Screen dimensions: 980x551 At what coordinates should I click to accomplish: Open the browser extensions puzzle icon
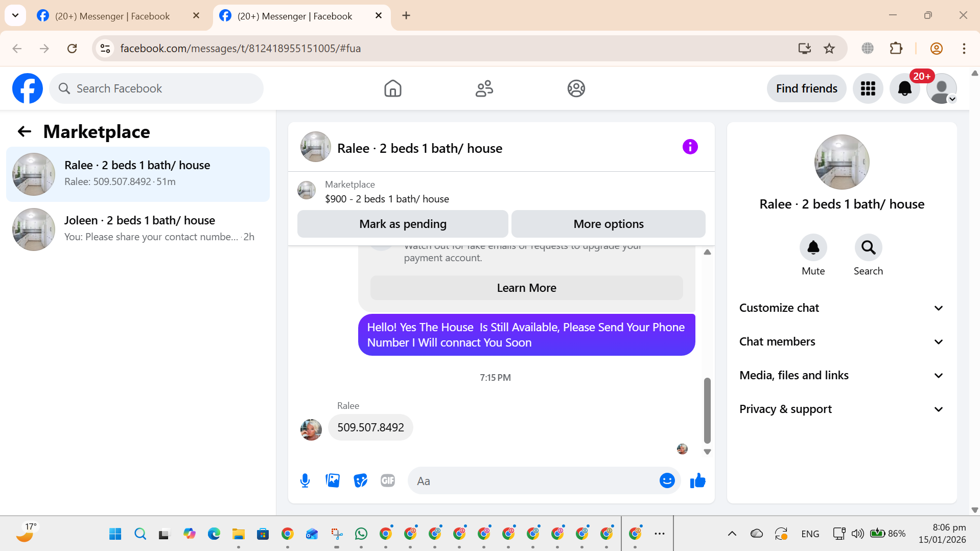pos(896,48)
